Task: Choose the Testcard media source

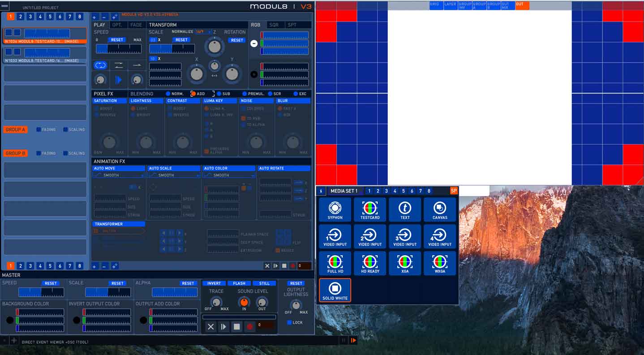Action: [x=370, y=210]
